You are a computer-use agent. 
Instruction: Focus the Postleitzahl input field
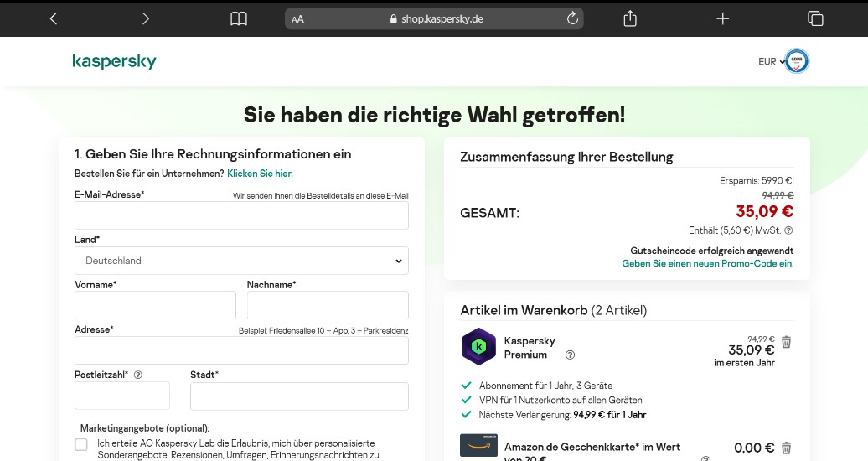[122, 396]
